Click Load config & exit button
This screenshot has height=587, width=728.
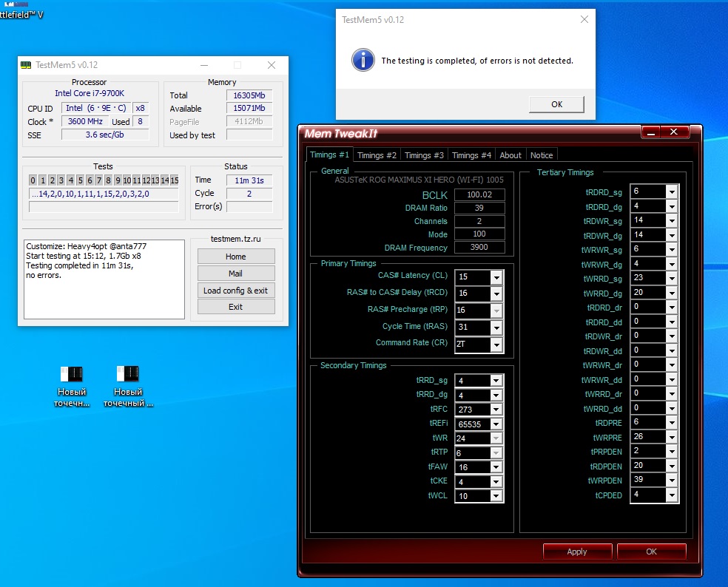(236, 291)
